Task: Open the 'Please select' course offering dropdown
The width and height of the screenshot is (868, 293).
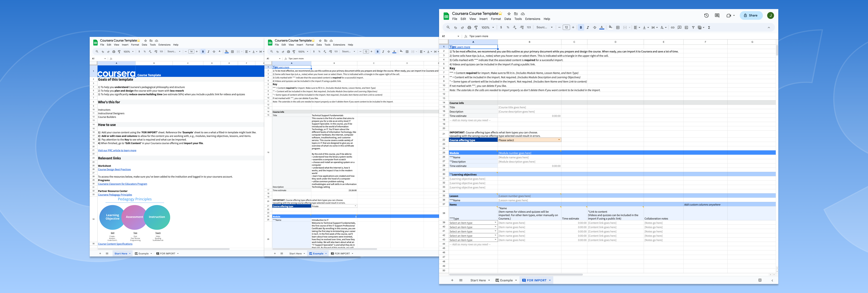Action: (559, 140)
